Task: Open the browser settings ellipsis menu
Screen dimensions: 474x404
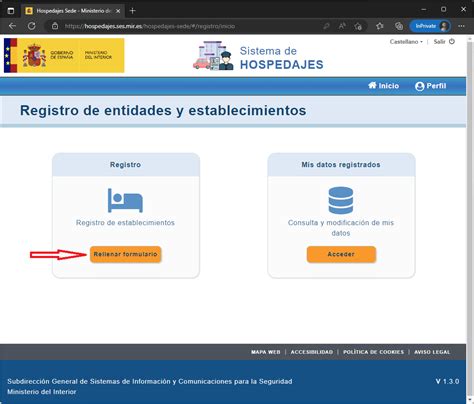Action: (461, 26)
